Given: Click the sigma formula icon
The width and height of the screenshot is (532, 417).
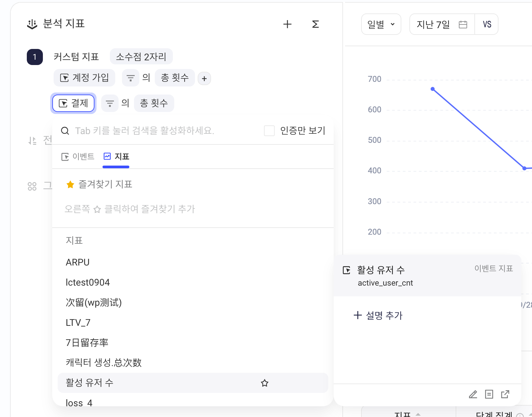Looking at the screenshot, I should click(x=315, y=24).
